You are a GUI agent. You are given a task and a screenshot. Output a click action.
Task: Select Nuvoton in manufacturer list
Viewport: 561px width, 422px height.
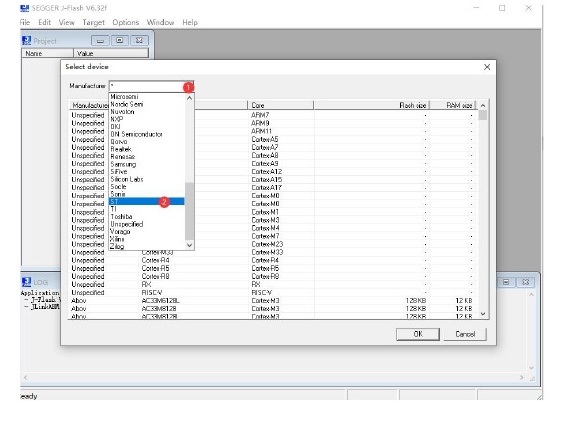pos(147,112)
